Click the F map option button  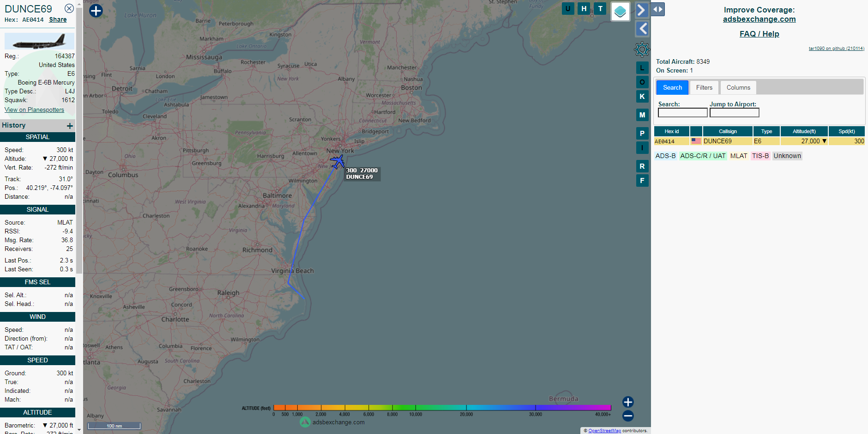click(x=642, y=181)
